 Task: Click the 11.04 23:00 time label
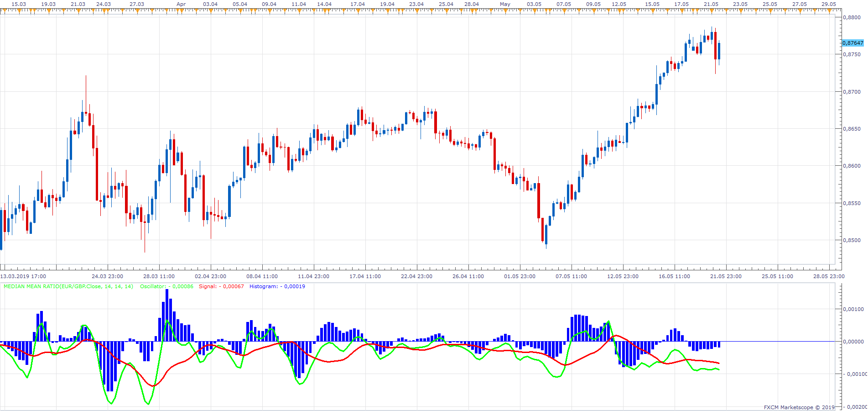(314, 276)
